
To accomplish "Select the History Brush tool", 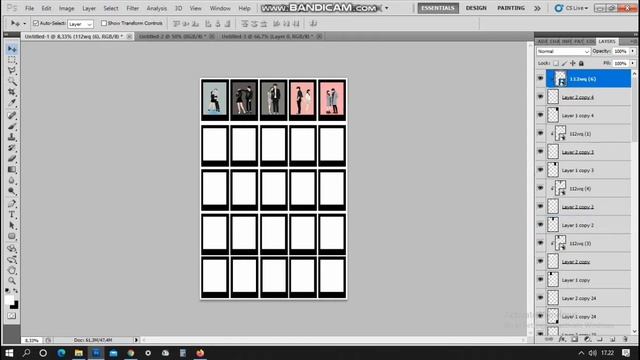I will click(x=12, y=147).
